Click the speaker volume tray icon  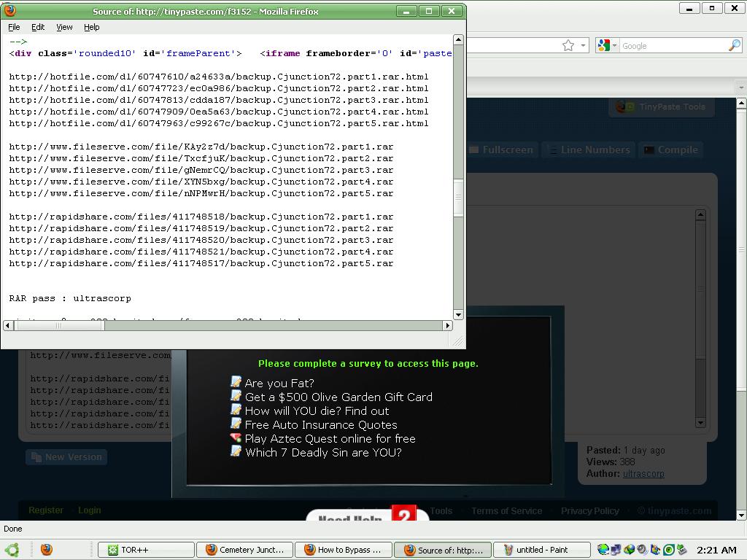[x=642, y=550]
